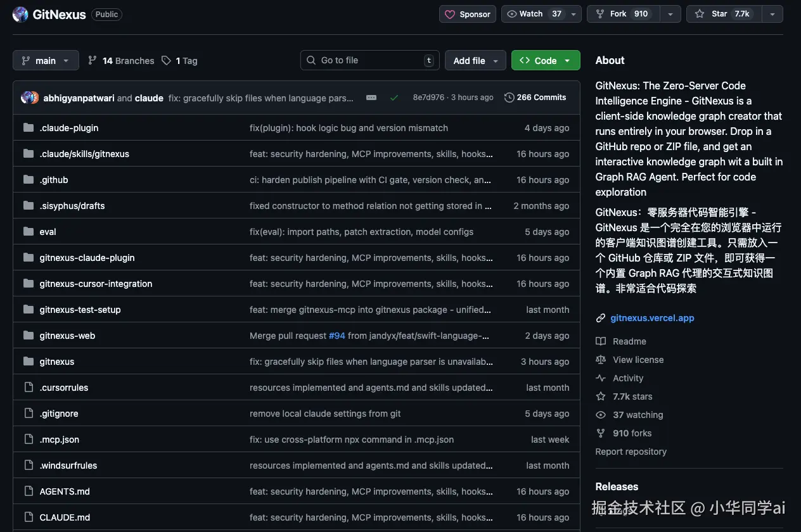801x532 pixels.
Task: Click the eval folder icon
Action: click(x=28, y=232)
